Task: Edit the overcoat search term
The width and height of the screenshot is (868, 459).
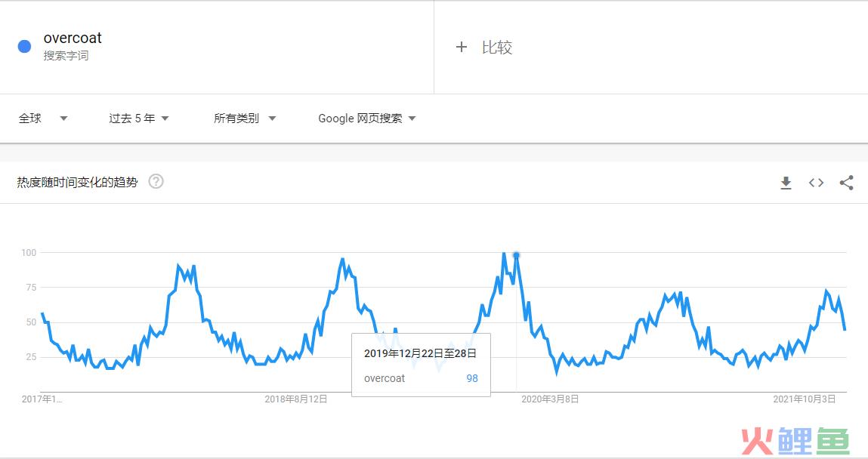Action: point(73,38)
